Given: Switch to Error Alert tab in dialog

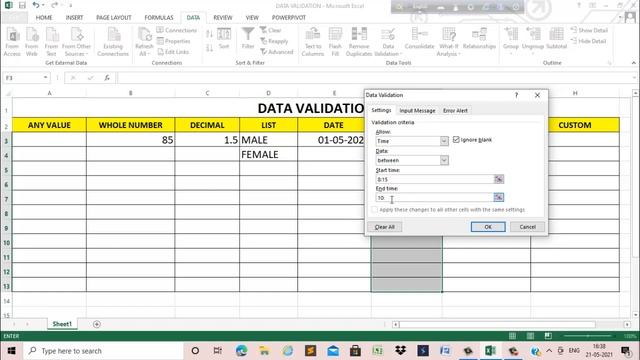Looking at the screenshot, I should tap(455, 111).
